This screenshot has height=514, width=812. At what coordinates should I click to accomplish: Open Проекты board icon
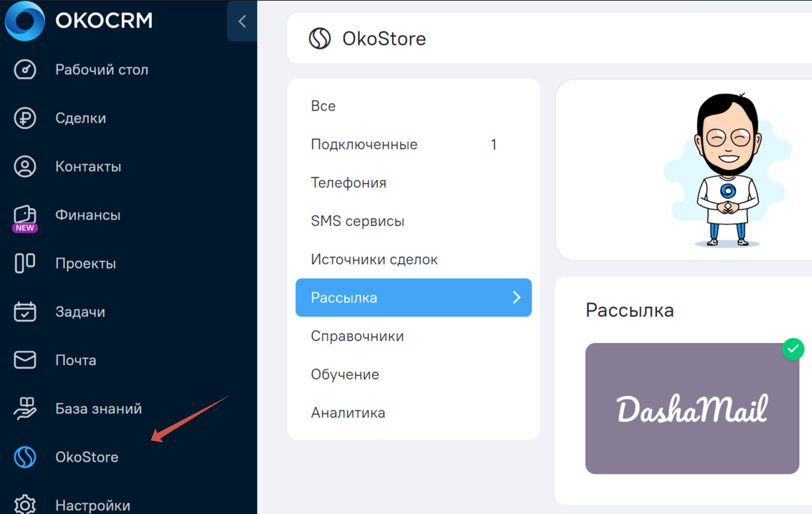click(25, 264)
